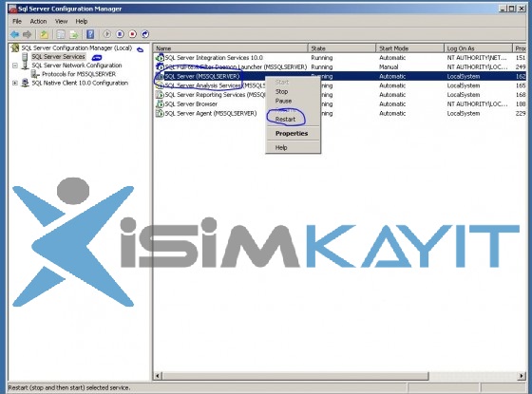Open the Action menu
This screenshot has width=532, height=394.
pyautogui.click(x=38, y=21)
